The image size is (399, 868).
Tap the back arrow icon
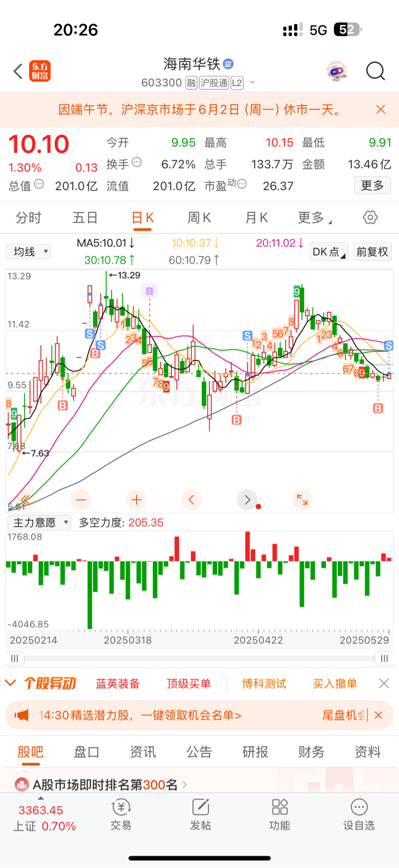18,71
